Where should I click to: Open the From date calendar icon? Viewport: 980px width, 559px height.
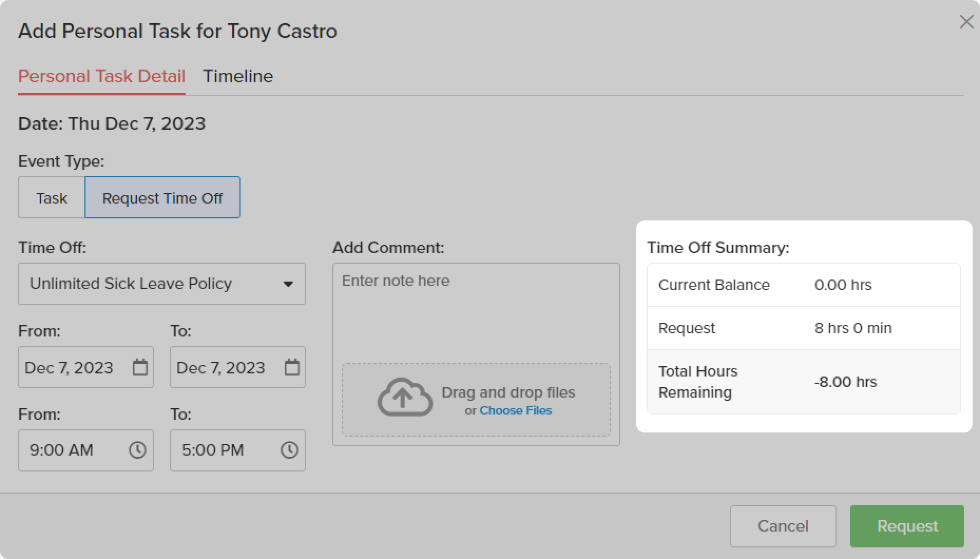tap(140, 367)
